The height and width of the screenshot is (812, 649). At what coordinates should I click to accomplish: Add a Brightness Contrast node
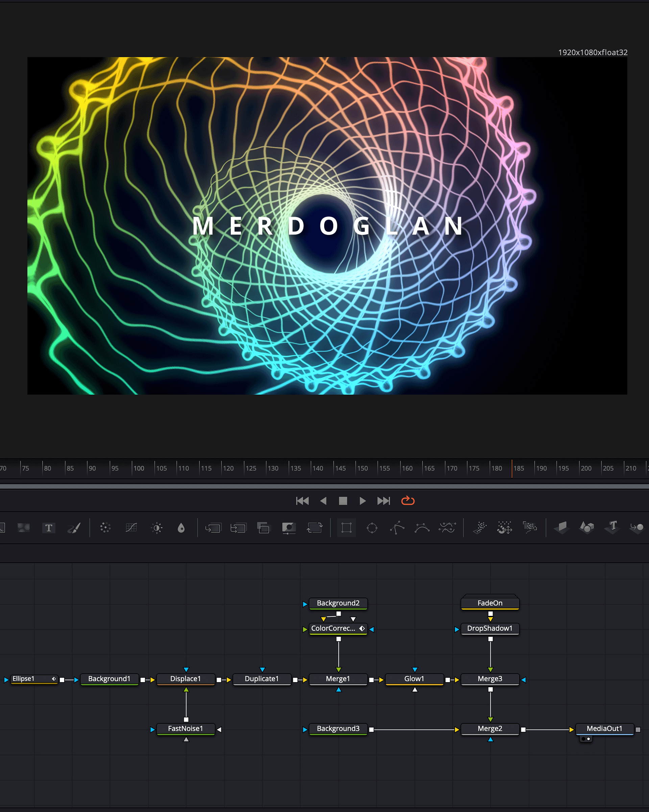pos(157,528)
